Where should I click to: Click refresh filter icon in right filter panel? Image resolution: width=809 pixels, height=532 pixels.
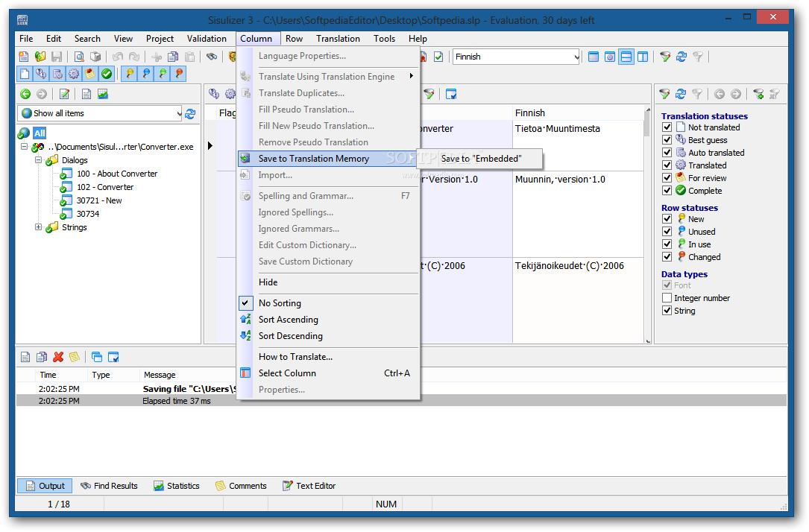click(681, 94)
